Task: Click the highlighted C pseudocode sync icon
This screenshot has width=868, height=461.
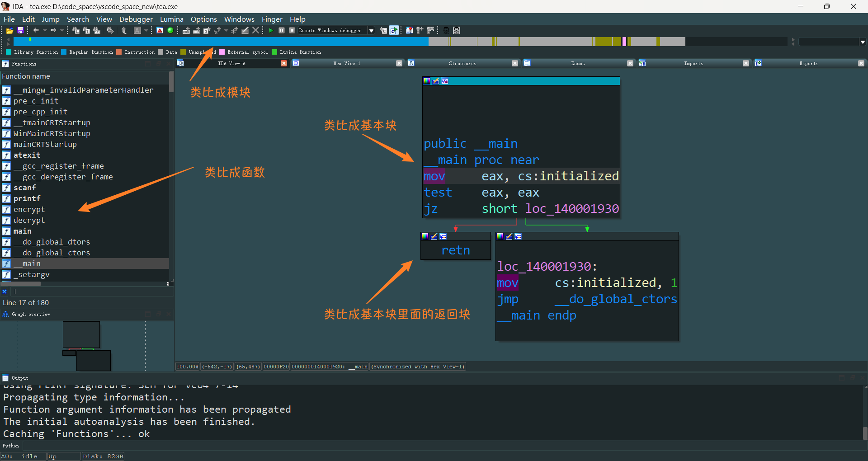Action: point(394,30)
